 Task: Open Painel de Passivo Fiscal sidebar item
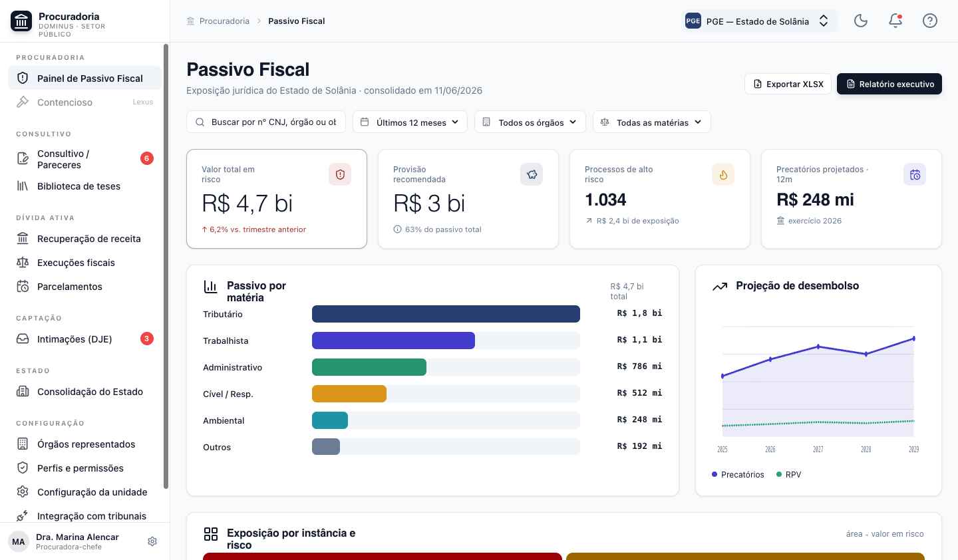coord(84,78)
